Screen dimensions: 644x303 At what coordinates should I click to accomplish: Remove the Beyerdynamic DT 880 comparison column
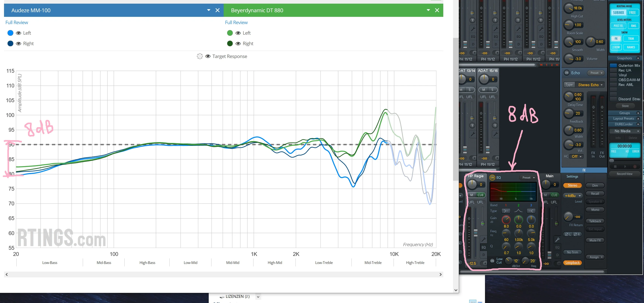437,10
